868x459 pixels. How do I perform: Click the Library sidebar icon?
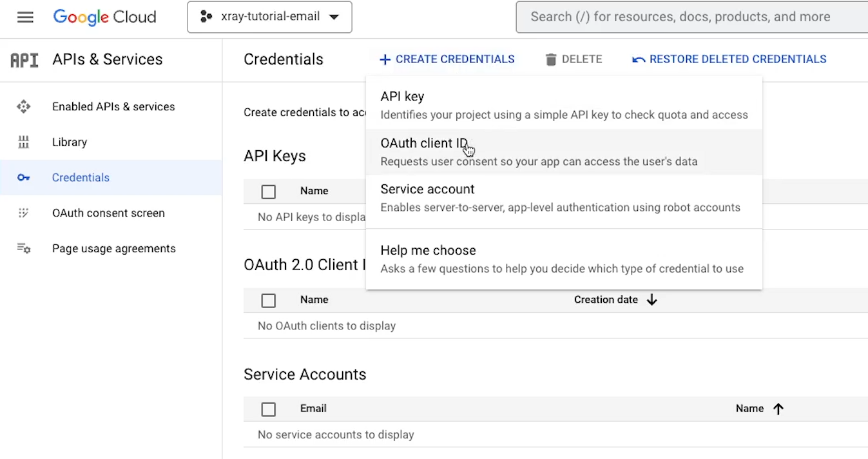pyautogui.click(x=24, y=142)
